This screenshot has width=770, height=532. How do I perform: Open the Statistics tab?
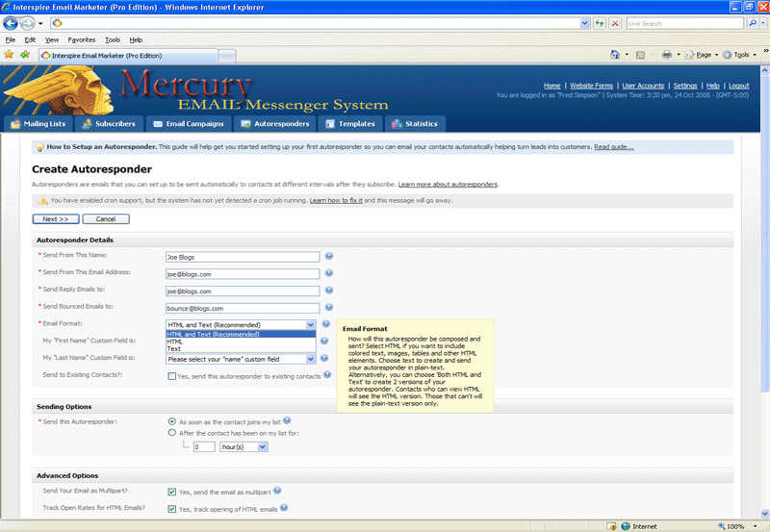click(x=415, y=124)
